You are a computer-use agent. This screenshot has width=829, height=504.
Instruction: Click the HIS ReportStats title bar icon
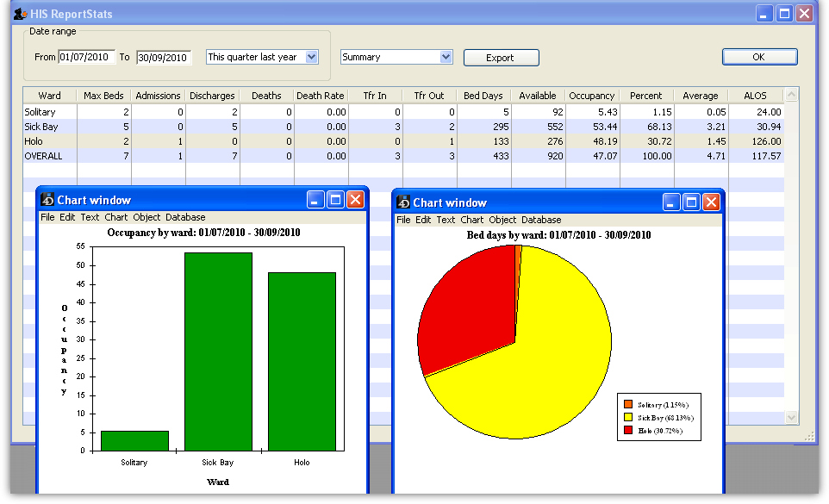pyautogui.click(x=19, y=14)
